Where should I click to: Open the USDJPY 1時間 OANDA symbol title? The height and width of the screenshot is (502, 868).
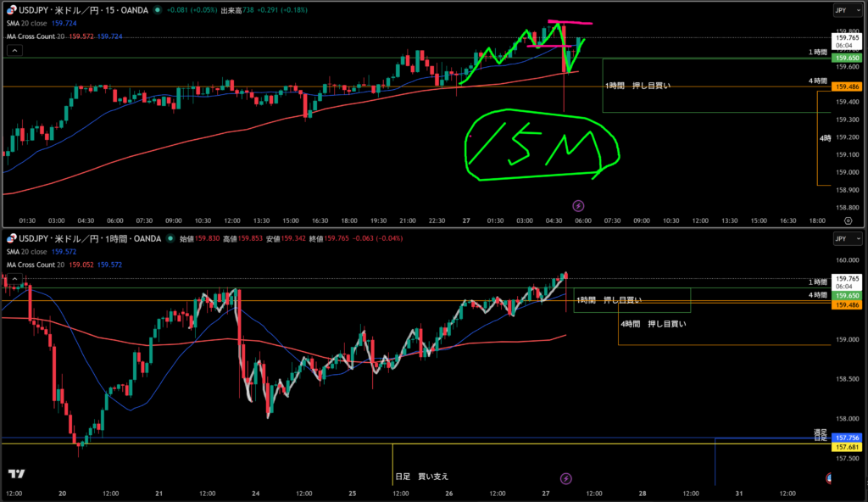89,239
